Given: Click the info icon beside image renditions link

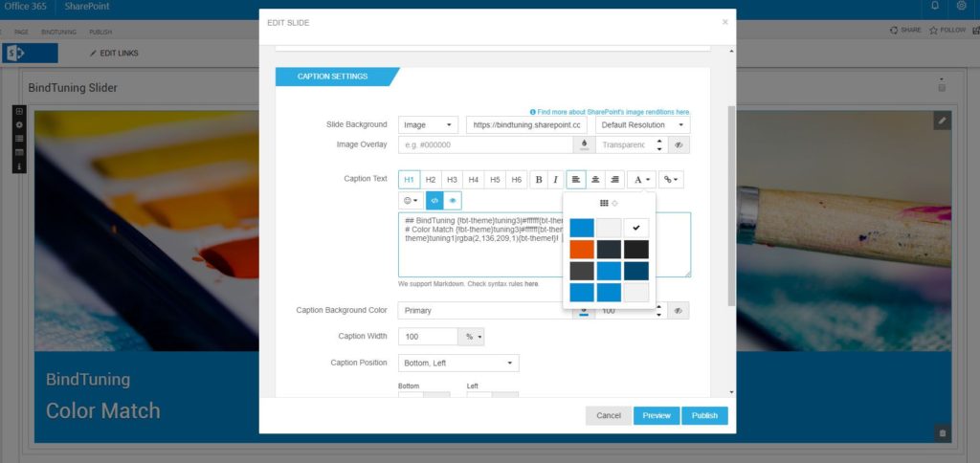Looking at the screenshot, I should (532, 112).
